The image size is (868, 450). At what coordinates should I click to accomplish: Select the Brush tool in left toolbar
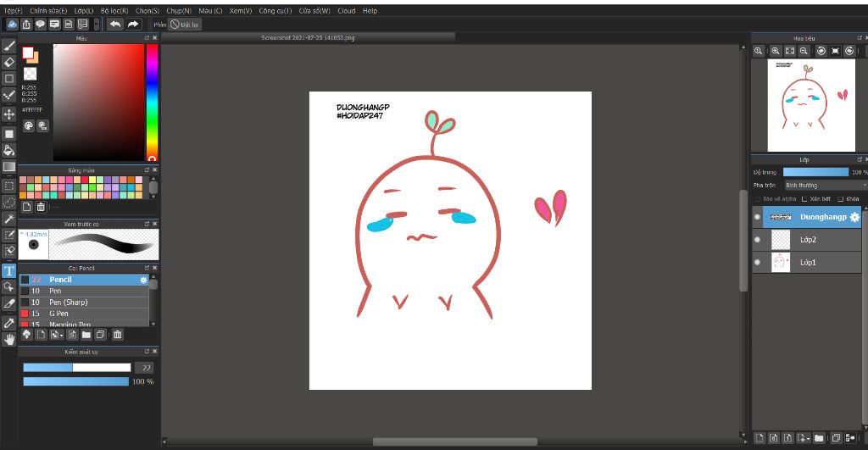(x=8, y=46)
